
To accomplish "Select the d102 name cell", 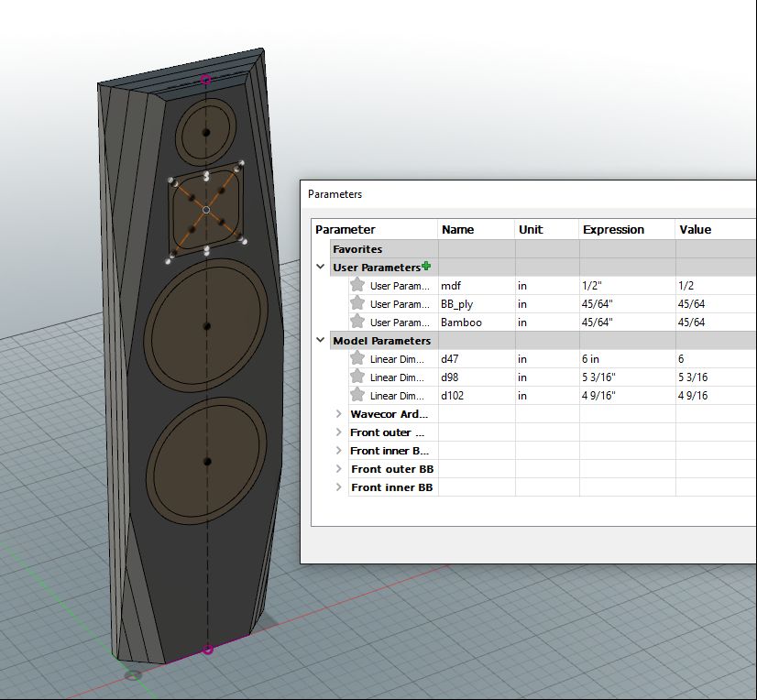I will point(477,396).
